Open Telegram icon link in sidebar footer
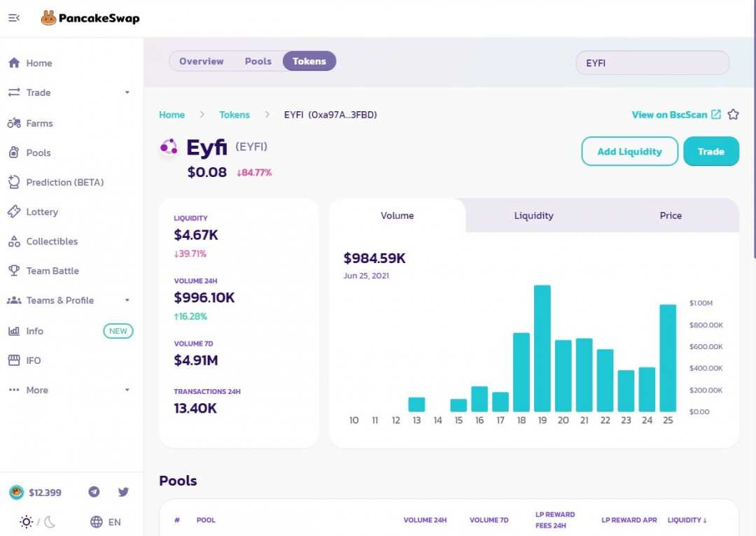Screen dimensions: 756x536 point(94,492)
